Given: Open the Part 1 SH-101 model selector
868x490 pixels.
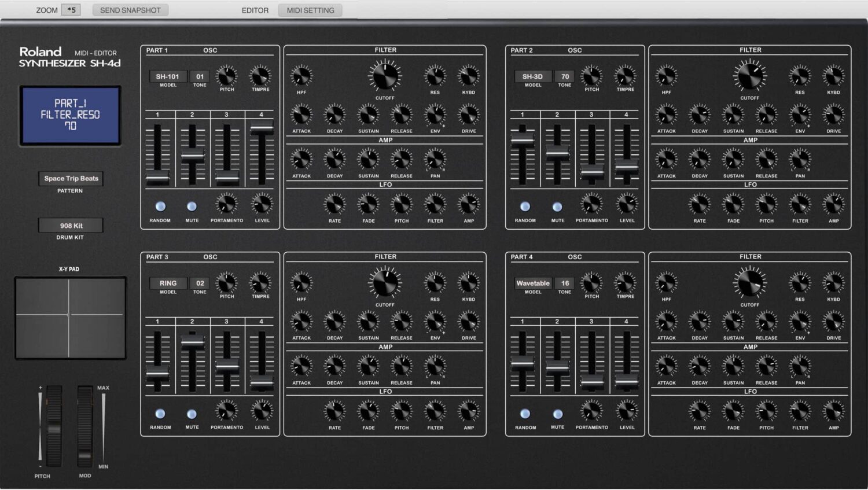Looking at the screenshot, I should tap(168, 76).
